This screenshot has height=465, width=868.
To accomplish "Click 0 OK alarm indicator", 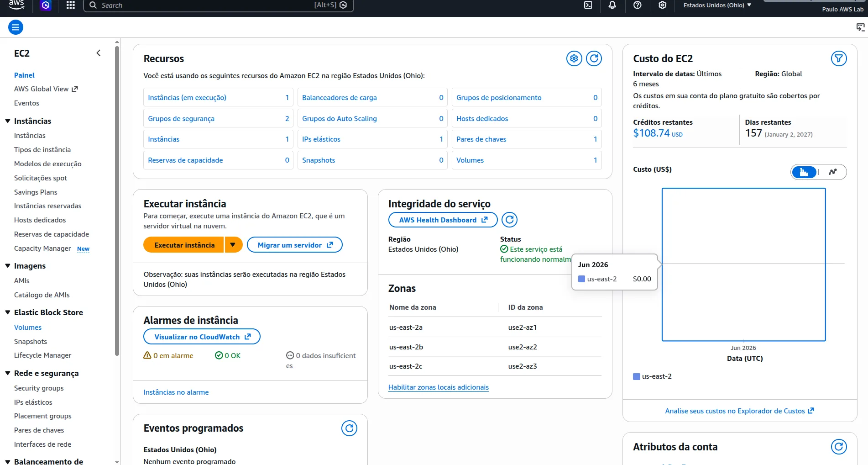I will pos(228,355).
